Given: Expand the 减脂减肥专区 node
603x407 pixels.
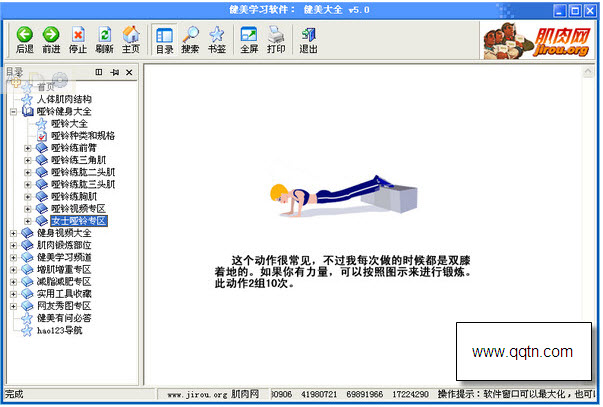Looking at the screenshot, I should [14, 282].
